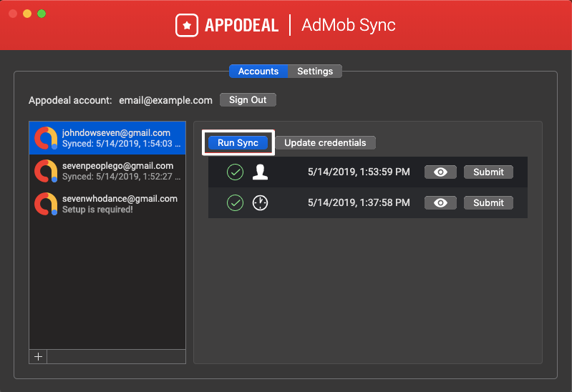Sign out of the Appodeal account
The height and width of the screenshot is (392, 572).
pyautogui.click(x=248, y=100)
